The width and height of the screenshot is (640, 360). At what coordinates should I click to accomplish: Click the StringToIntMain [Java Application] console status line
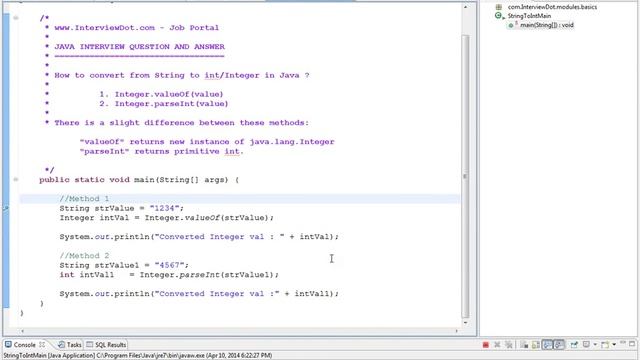point(138,356)
